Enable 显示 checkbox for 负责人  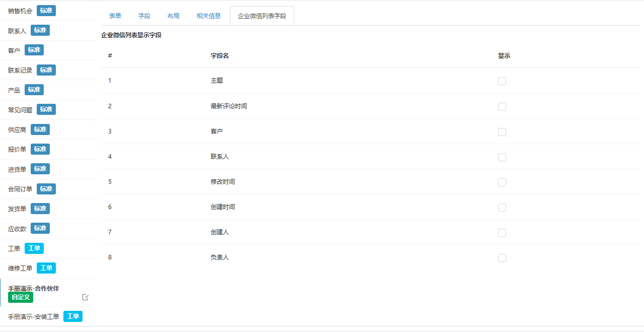tap(502, 258)
